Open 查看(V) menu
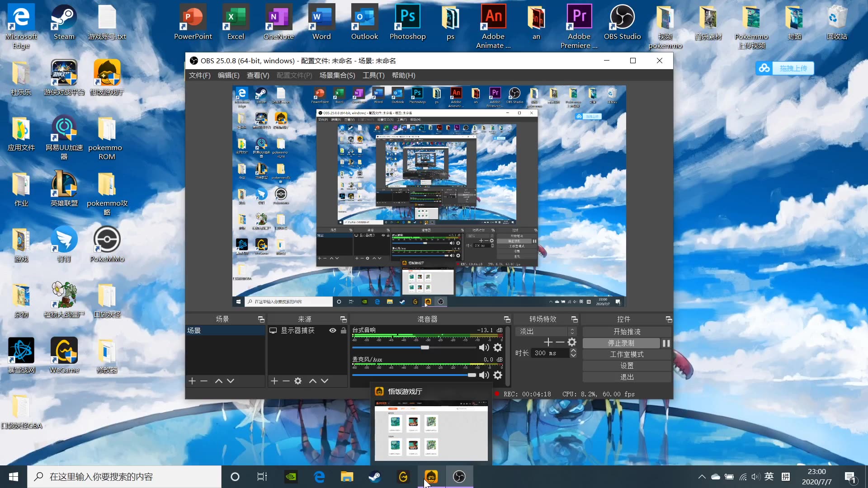Image resolution: width=868 pixels, height=488 pixels. point(258,75)
